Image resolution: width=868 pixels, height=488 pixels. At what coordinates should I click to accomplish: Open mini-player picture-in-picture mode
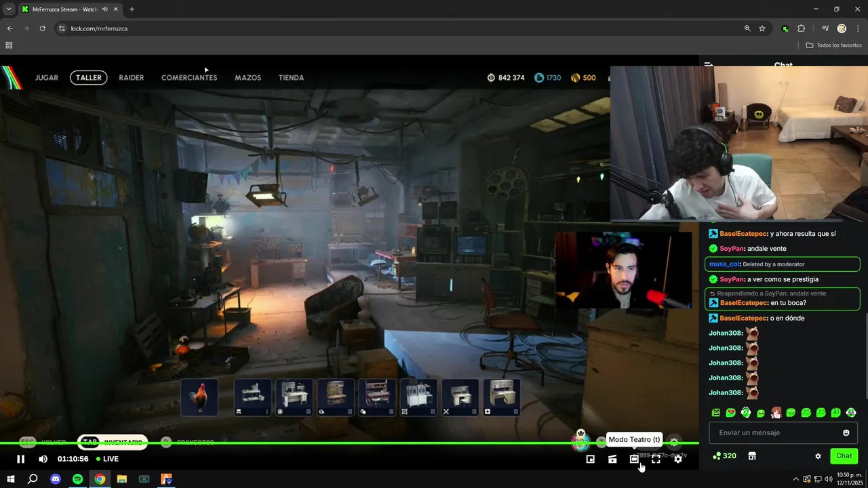591,459
